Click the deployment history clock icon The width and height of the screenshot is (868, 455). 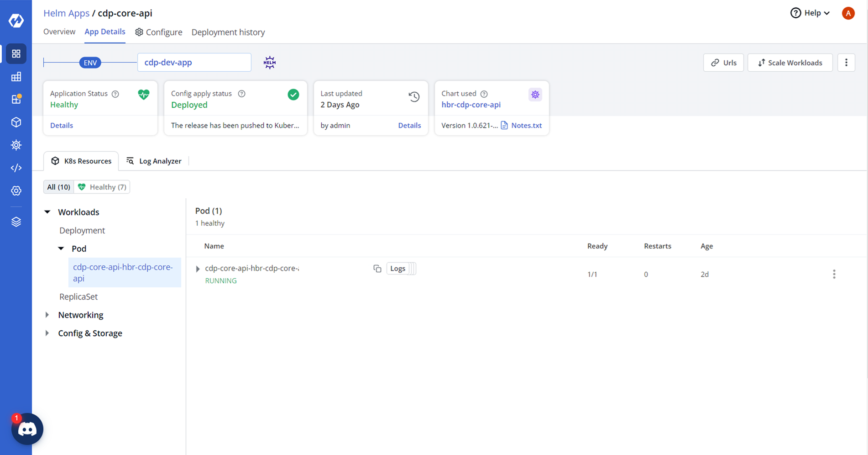click(414, 96)
